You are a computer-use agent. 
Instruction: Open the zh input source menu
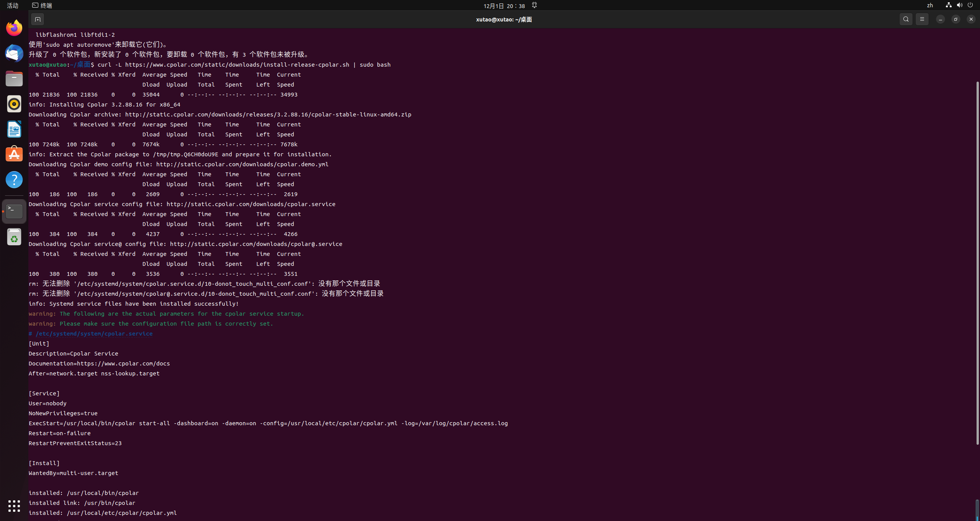[x=930, y=5]
